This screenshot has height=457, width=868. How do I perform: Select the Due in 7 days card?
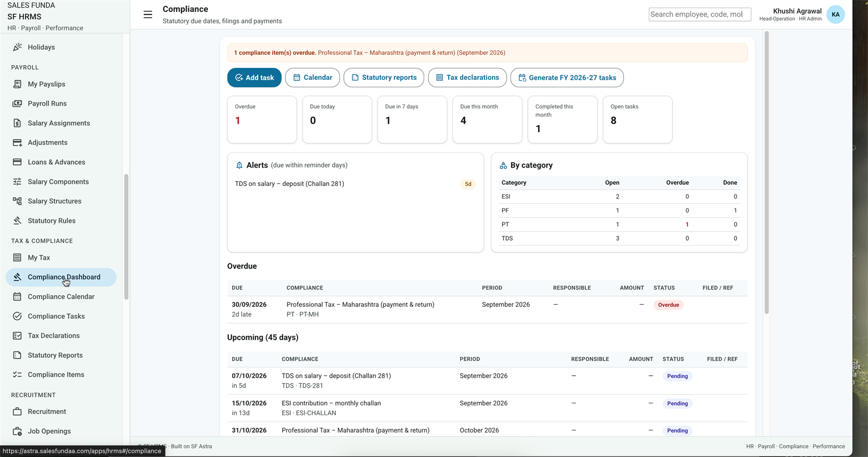pos(412,120)
